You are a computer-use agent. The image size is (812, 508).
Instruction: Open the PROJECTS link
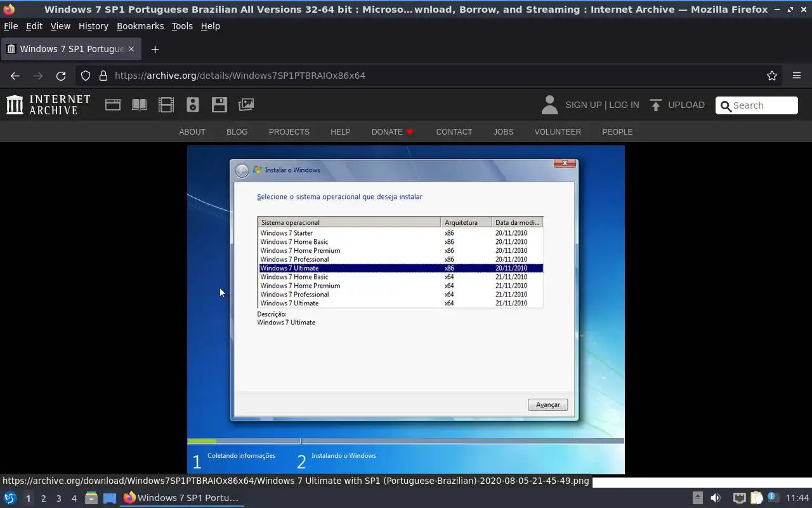point(289,132)
